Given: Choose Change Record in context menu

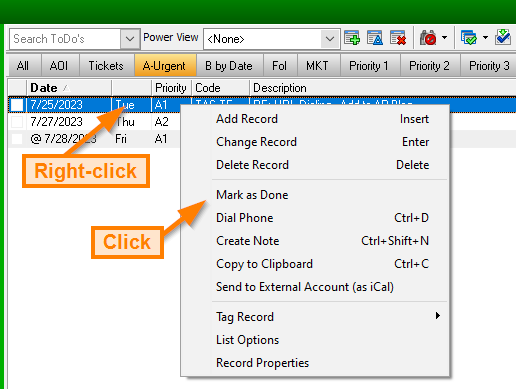Looking at the screenshot, I should 315,142.
